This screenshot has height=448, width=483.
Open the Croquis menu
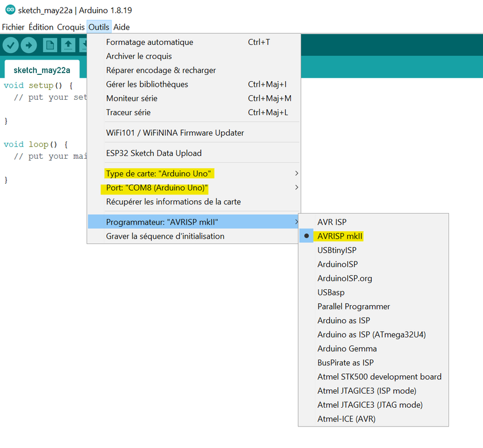pos(70,27)
